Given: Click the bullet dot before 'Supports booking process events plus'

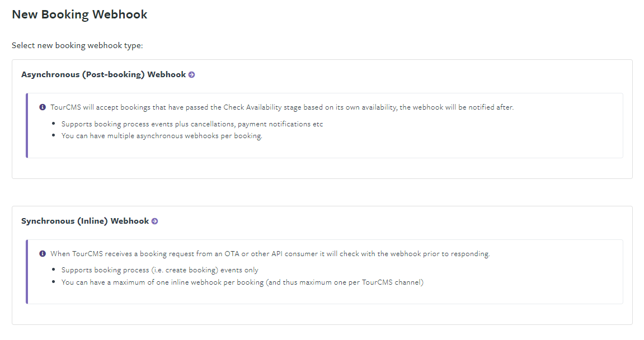Looking at the screenshot, I should click(x=54, y=124).
